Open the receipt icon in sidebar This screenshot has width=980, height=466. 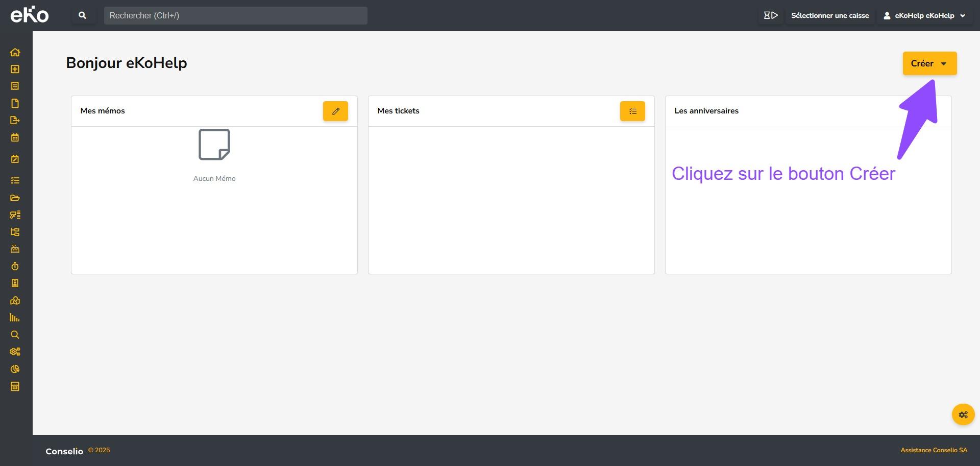[15, 86]
